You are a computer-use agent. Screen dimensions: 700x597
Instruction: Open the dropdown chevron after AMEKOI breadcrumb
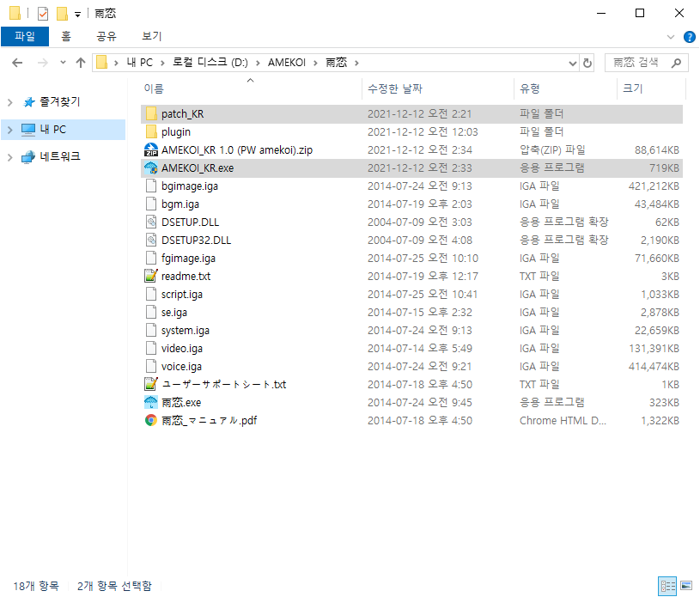pyautogui.click(x=315, y=63)
